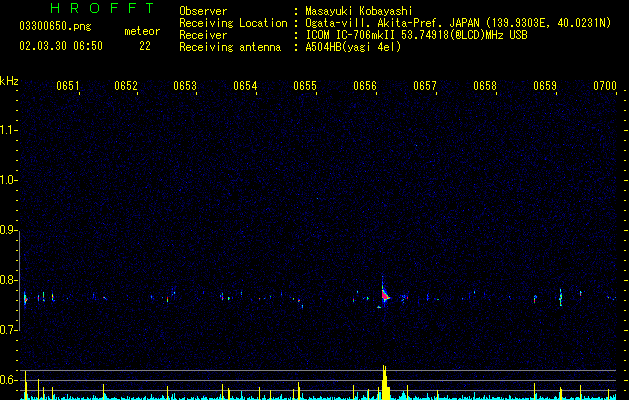Click the date stamp 02.03.30 06:50
629x400 pixels.
61,46
